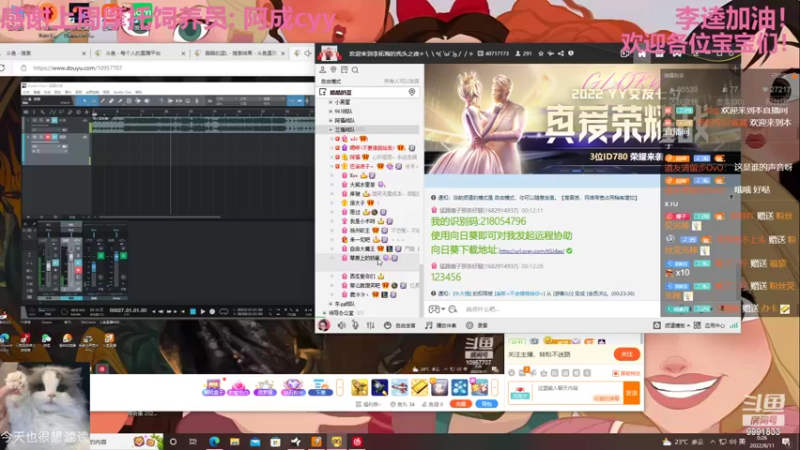Toggle loop mode in DAW transport
Image resolution: width=800 pixels, height=450 pixels.
click(x=223, y=311)
